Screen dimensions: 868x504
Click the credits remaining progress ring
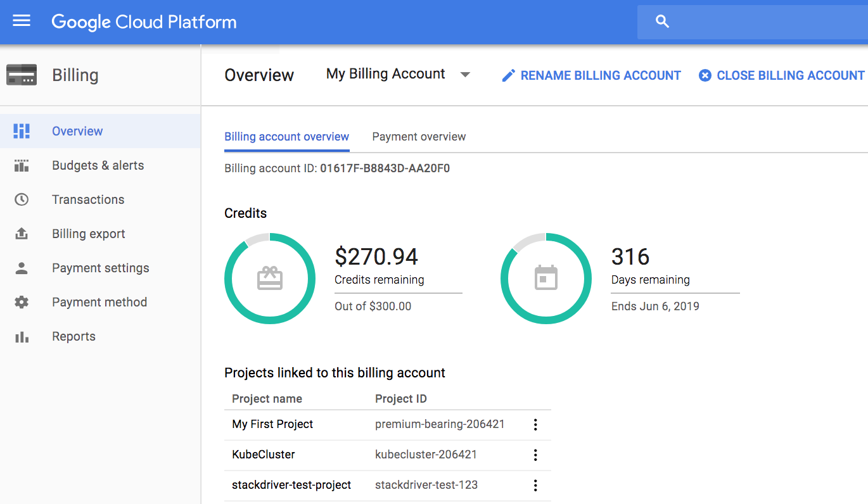pyautogui.click(x=270, y=279)
